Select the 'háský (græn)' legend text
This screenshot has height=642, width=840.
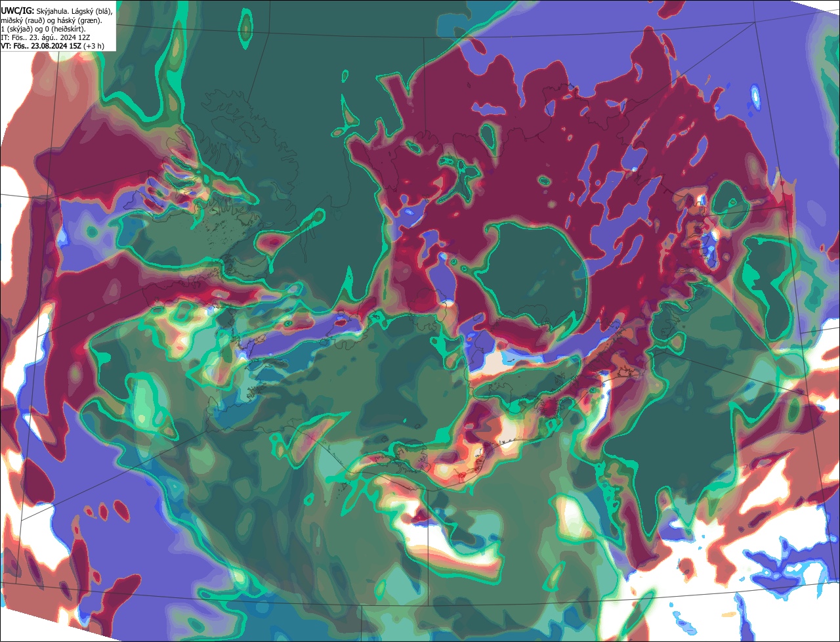tap(79, 21)
